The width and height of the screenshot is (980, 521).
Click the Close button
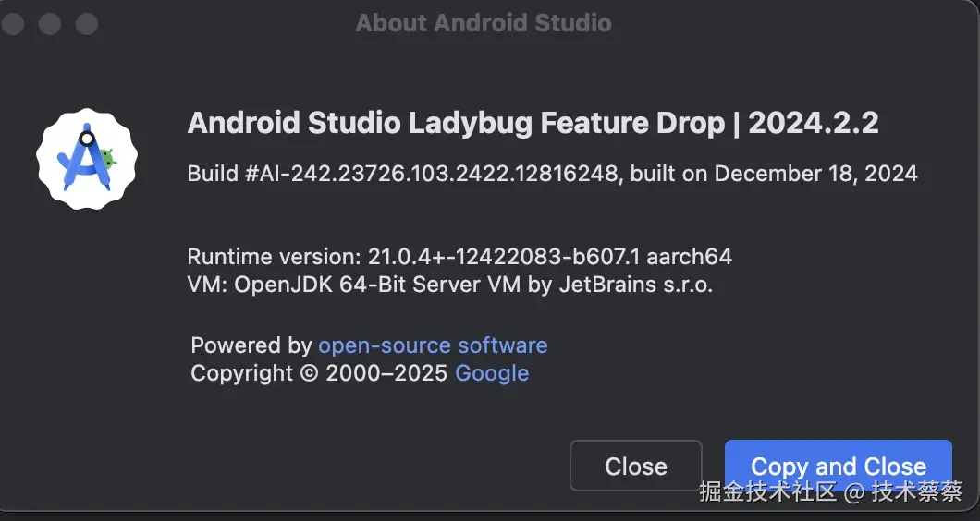635,466
